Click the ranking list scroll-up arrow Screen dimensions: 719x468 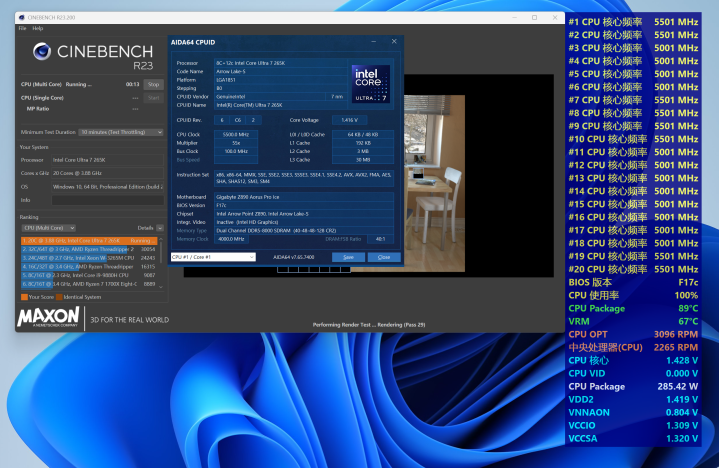pyautogui.click(x=161, y=240)
